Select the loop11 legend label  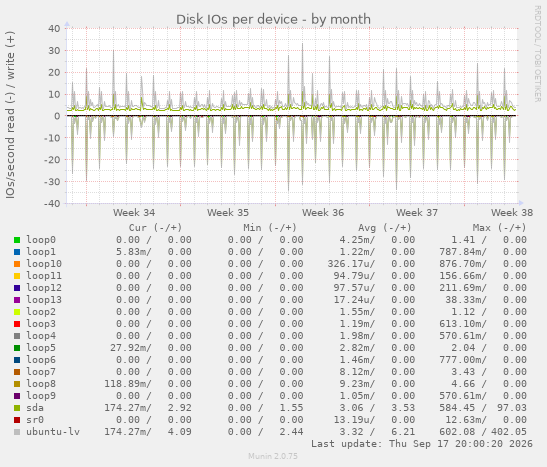click(x=44, y=276)
